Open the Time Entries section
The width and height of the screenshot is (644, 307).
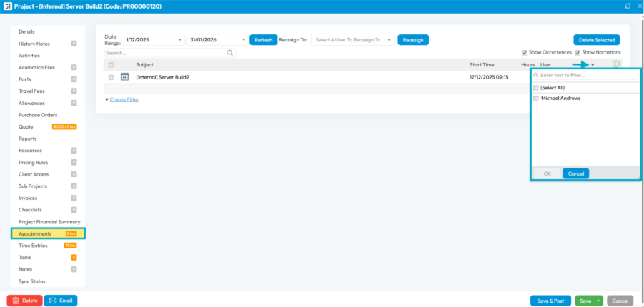click(32, 246)
